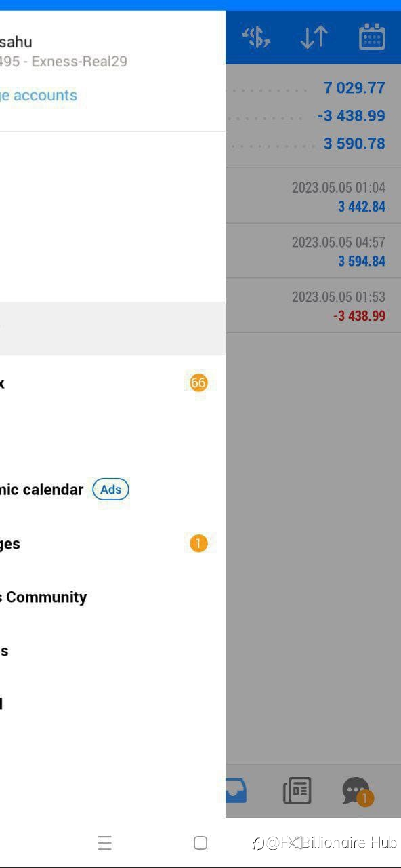Tap the Android square home button
Image resolution: width=401 pixels, height=868 pixels.
point(200,843)
